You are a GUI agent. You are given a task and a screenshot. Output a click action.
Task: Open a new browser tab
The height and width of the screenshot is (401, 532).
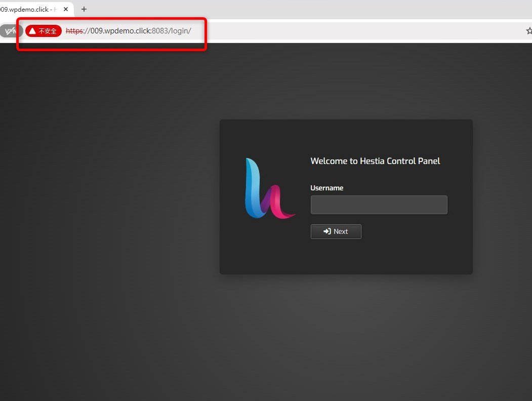[x=84, y=9]
